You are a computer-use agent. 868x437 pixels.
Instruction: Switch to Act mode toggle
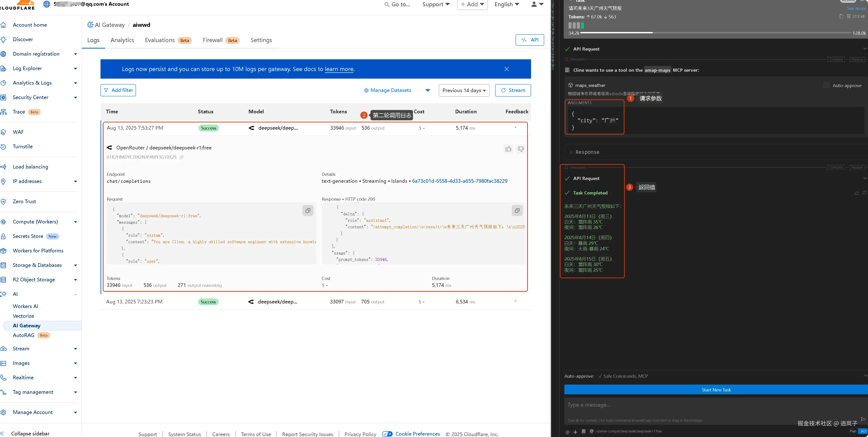pyautogui.click(x=863, y=431)
